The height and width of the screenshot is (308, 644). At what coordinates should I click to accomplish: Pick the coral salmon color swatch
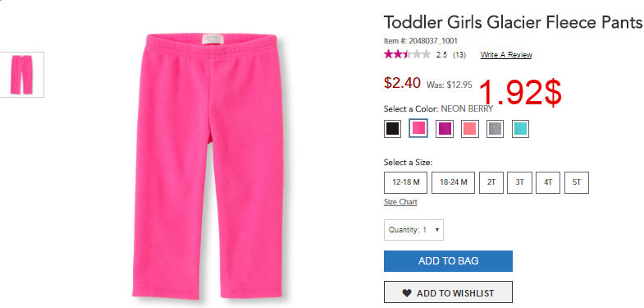[470, 129]
